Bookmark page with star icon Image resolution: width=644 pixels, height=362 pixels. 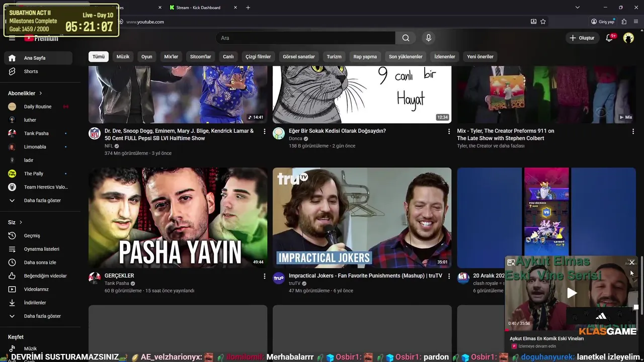coord(543,22)
